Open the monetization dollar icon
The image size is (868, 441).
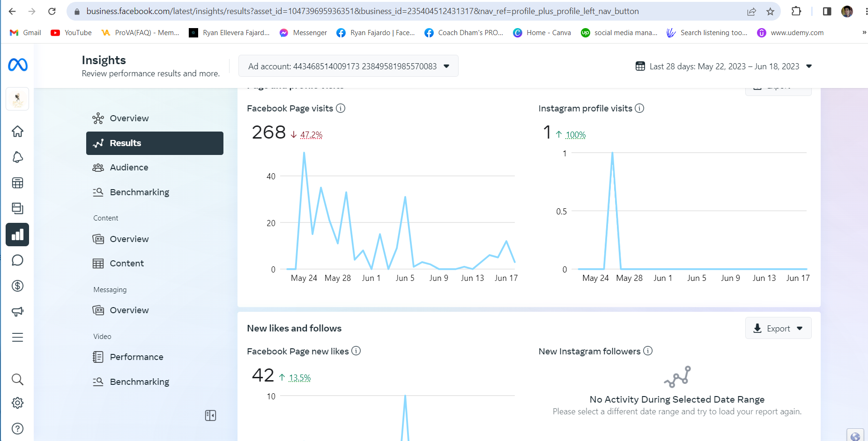17,286
